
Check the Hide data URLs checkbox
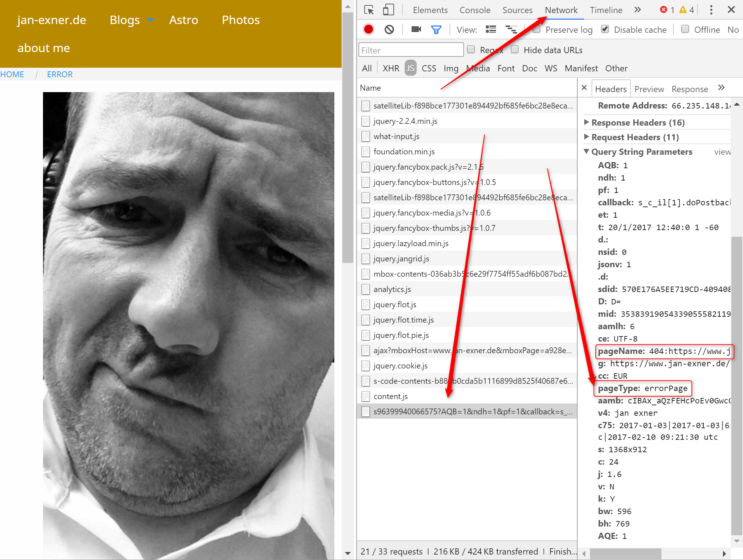tap(515, 50)
